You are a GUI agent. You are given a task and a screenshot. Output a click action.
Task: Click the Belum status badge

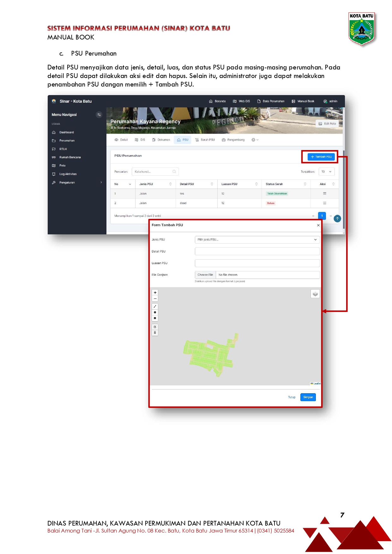271,203
